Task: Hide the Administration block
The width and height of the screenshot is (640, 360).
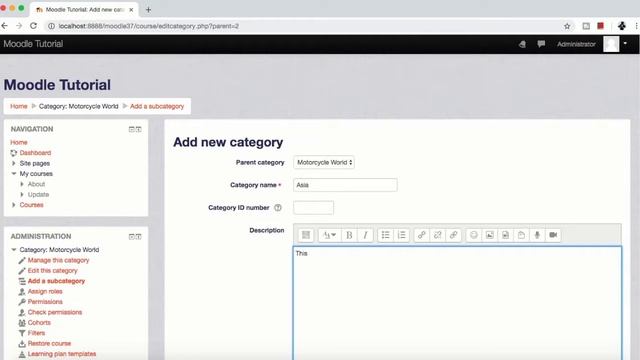Action: (x=131, y=237)
